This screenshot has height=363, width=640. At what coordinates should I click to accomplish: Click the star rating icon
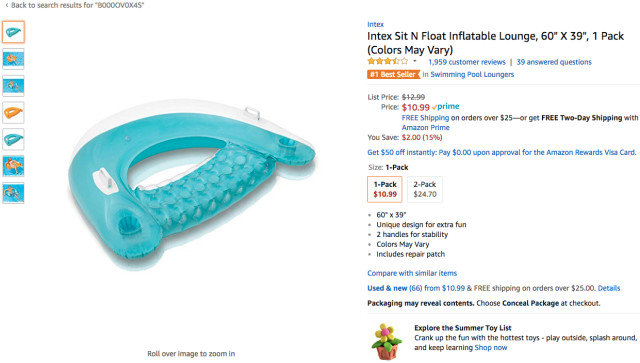click(387, 62)
